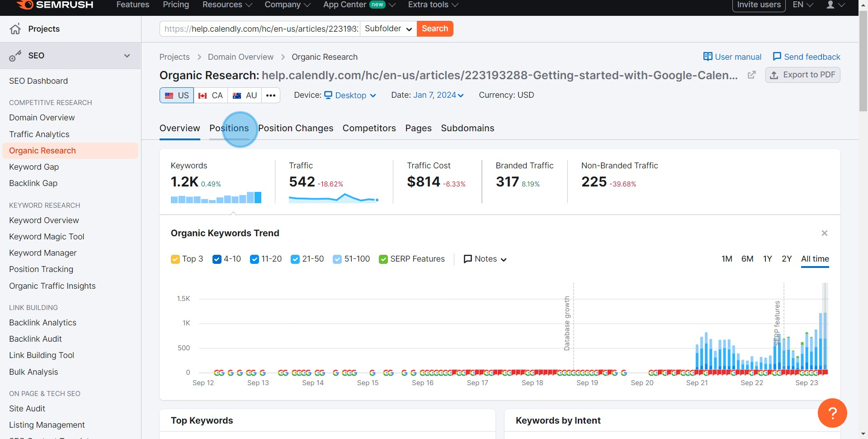Open the external link icon beside title

click(751, 75)
